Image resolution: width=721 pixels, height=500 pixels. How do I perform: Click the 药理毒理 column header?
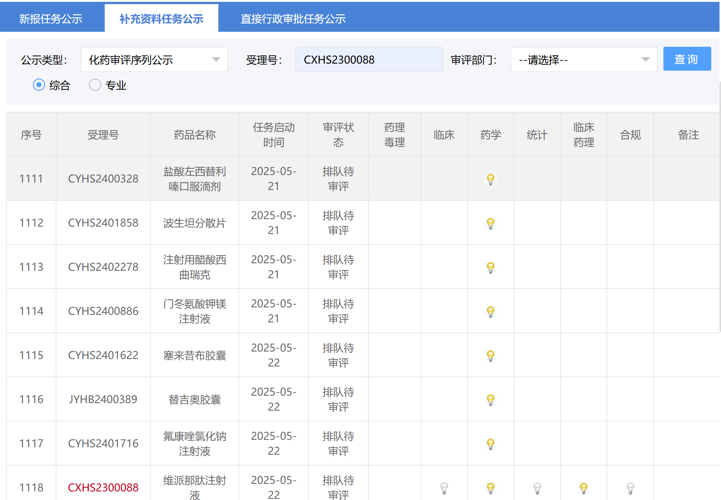point(395,135)
